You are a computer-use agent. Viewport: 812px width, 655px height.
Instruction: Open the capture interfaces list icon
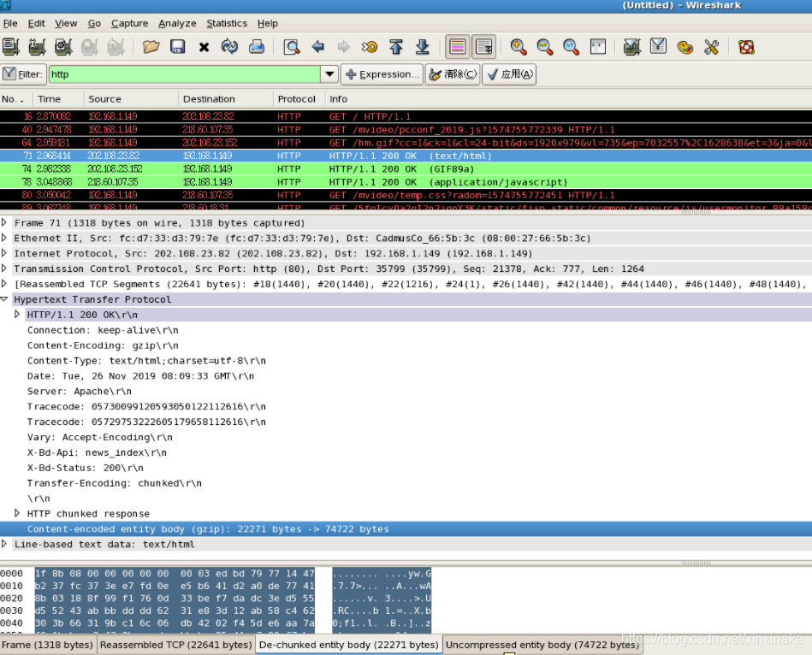[x=11, y=47]
